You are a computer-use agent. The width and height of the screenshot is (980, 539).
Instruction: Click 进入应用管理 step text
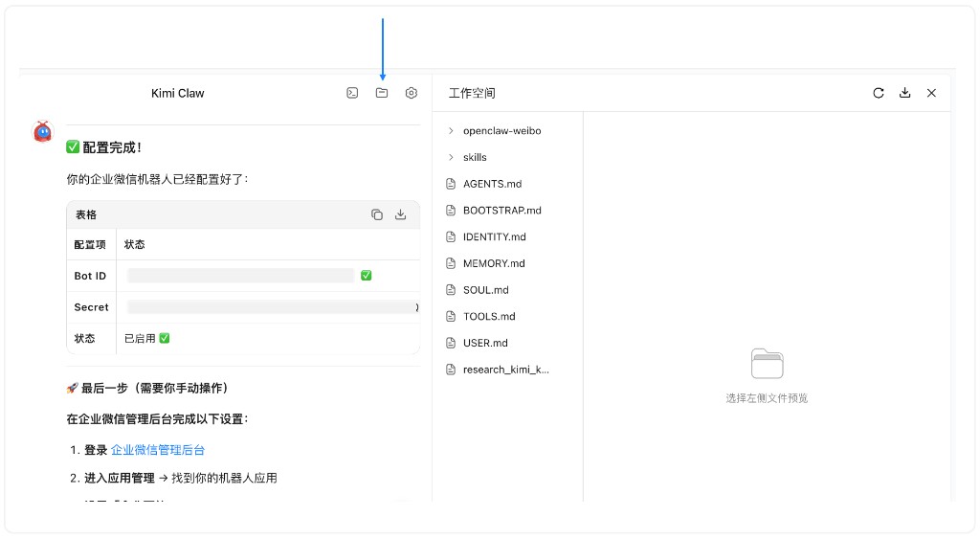120,478
